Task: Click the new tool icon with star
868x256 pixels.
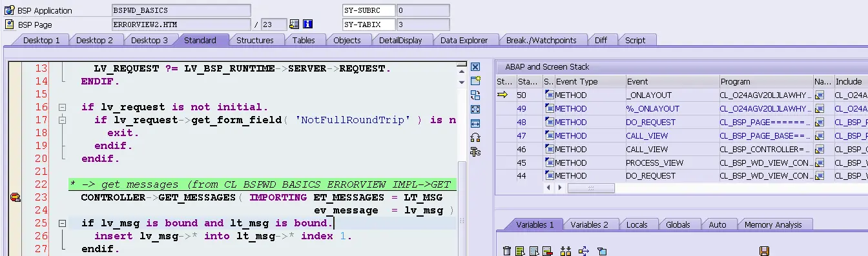Action: [x=475, y=81]
